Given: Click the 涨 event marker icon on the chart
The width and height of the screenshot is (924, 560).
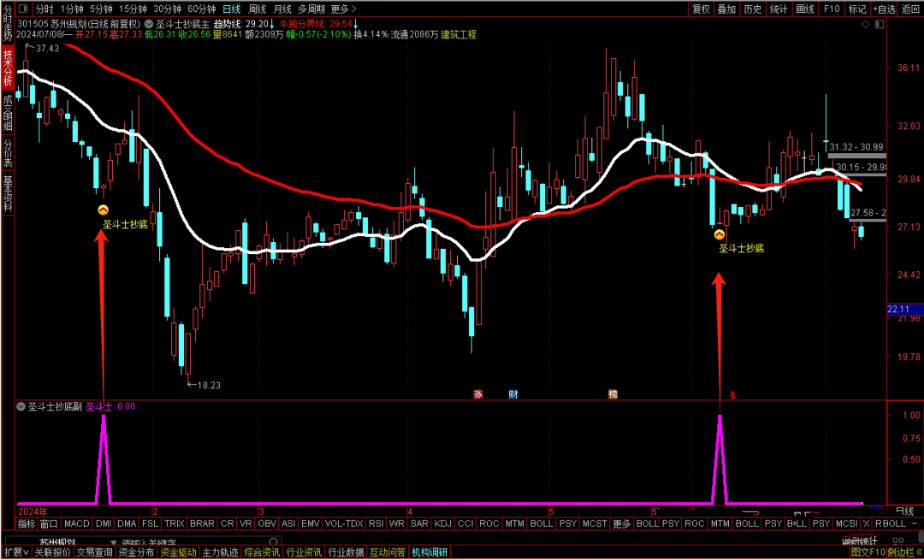Looking at the screenshot, I should click(478, 394).
